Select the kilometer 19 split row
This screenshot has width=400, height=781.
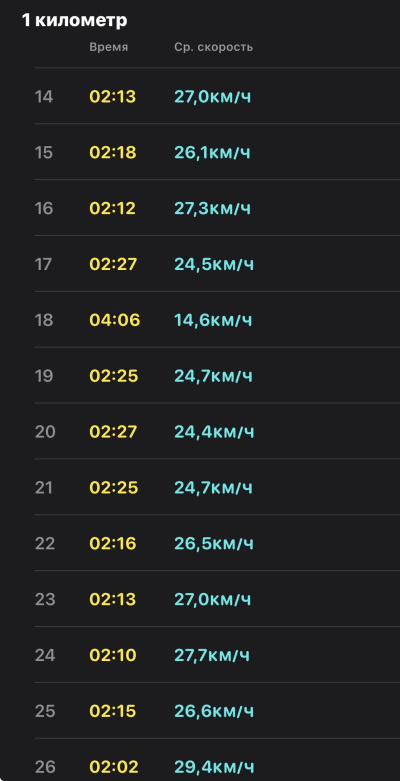pyautogui.click(x=217, y=375)
